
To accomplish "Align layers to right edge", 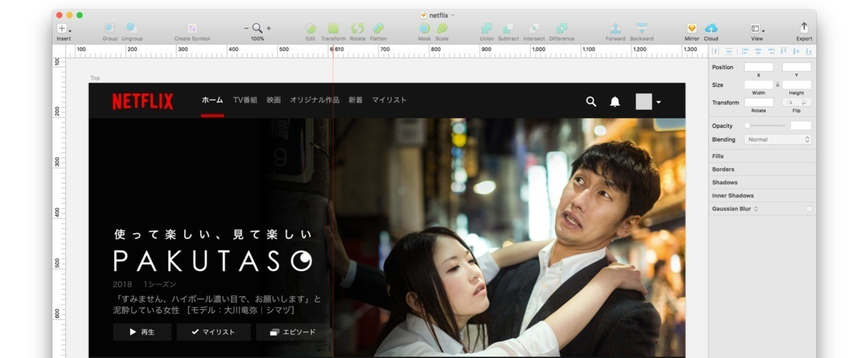I will click(770, 51).
